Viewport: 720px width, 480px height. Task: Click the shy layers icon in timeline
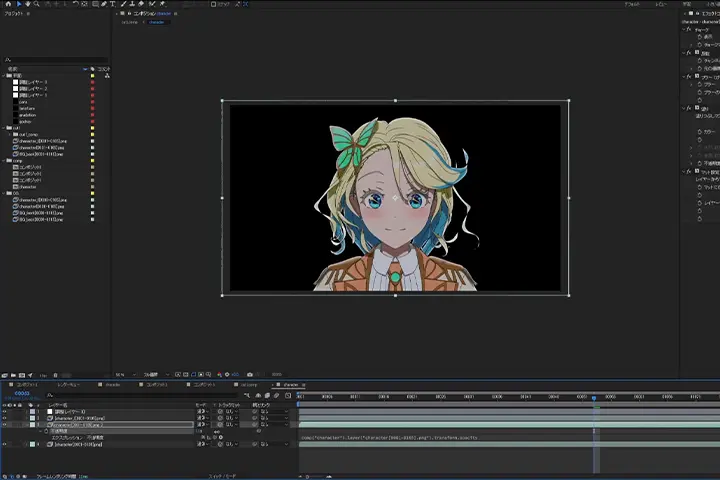[x=258, y=395]
